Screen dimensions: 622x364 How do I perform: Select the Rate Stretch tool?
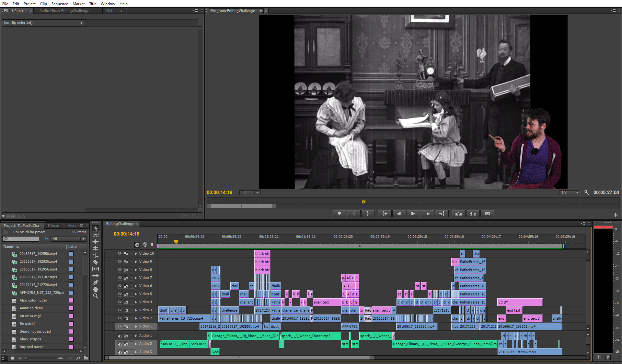click(x=96, y=255)
